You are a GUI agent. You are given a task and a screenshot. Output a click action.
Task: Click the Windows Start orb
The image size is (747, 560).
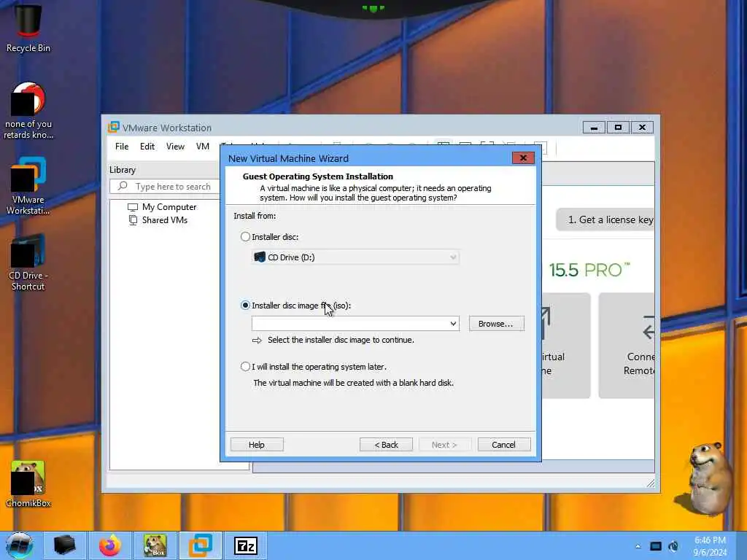click(x=20, y=545)
